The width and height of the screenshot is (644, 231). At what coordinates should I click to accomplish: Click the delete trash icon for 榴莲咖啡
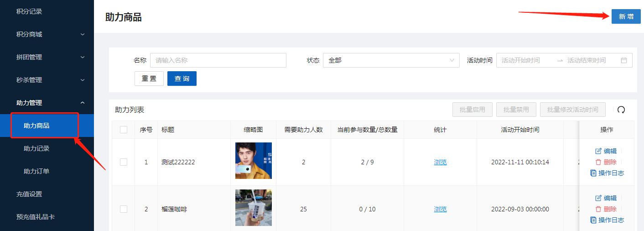(598, 209)
